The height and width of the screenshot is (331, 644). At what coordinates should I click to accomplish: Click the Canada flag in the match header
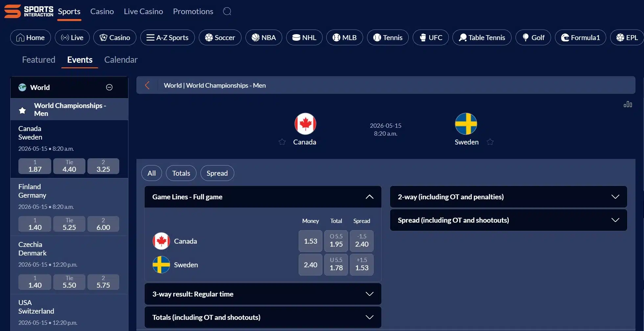pos(305,124)
